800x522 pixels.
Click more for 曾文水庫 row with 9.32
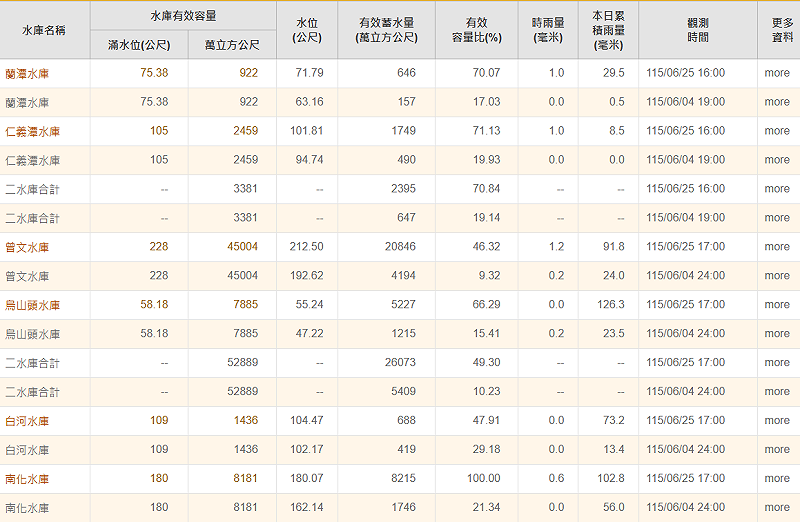pyautogui.click(x=777, y=276)
